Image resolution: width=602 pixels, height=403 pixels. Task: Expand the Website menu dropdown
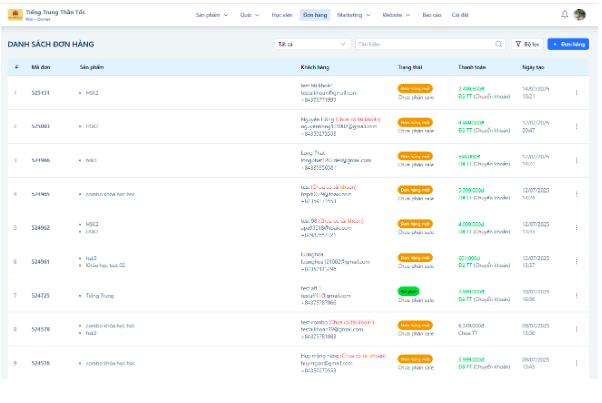[397, 15]
